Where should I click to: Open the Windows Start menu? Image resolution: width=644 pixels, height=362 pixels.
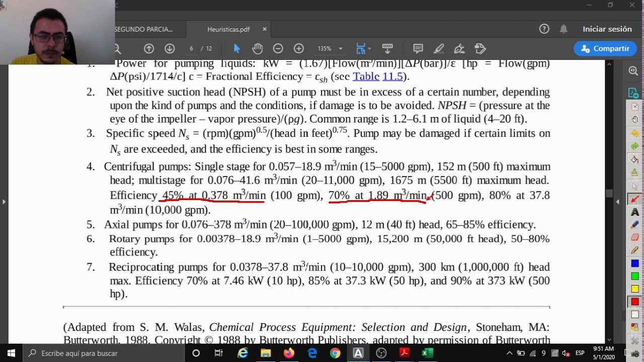pyautogui.click(x=11, y=353)
